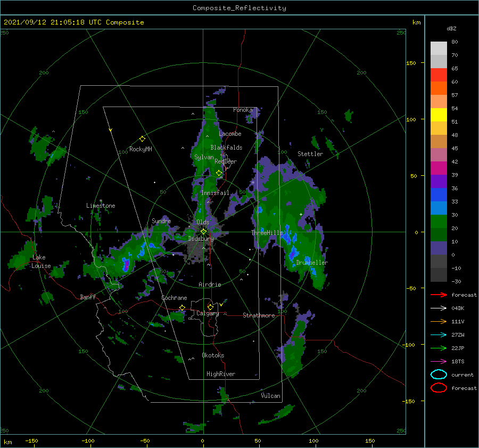Click the 111V legend text
Image resolution: width=479 pixels, height=448 pixels.
tap(458, 321)
